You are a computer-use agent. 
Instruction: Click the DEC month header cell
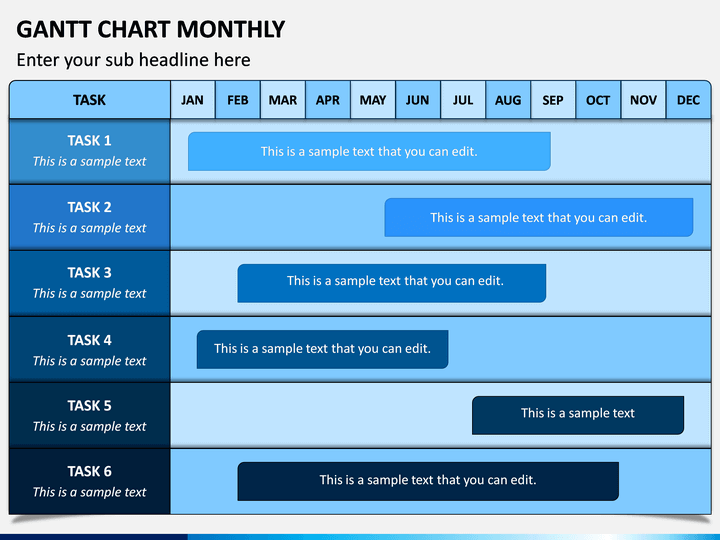click(x=688, y=100)
